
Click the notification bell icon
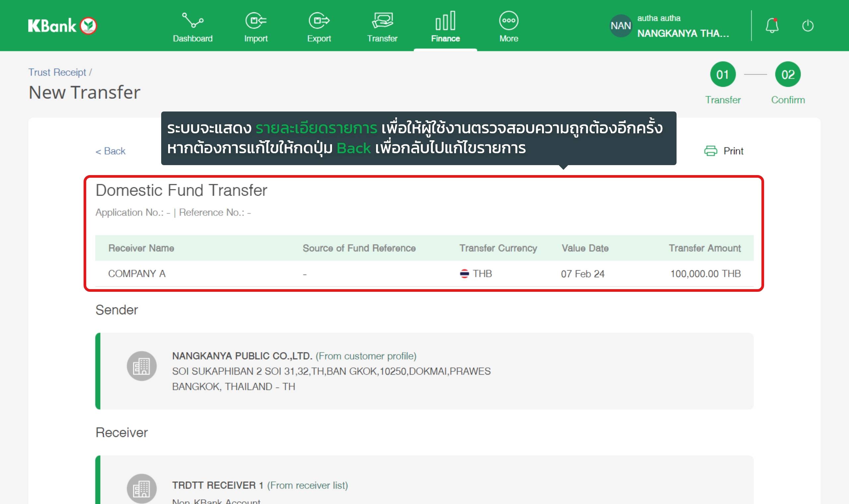tap(772, 26)
